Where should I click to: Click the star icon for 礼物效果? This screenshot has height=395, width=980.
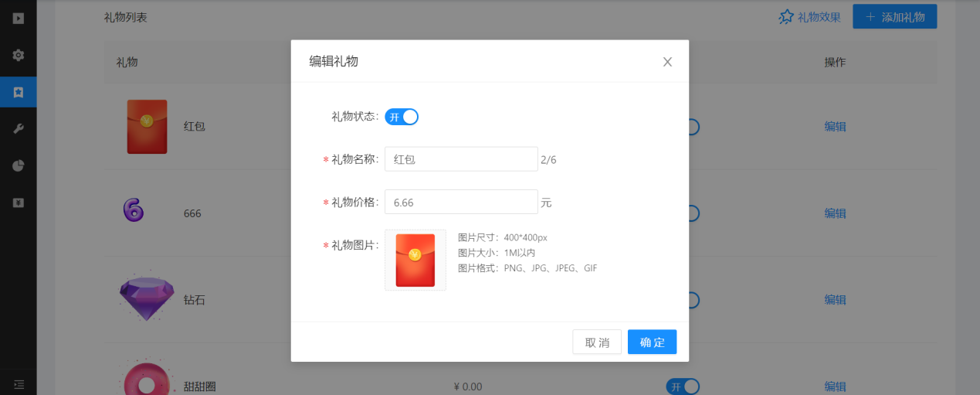[786, 16]
